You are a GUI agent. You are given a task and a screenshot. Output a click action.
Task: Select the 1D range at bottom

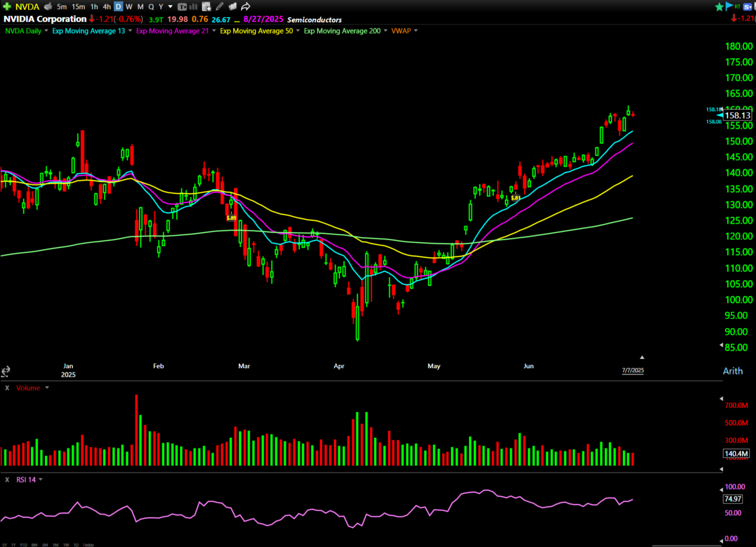[x=76, y=545]
